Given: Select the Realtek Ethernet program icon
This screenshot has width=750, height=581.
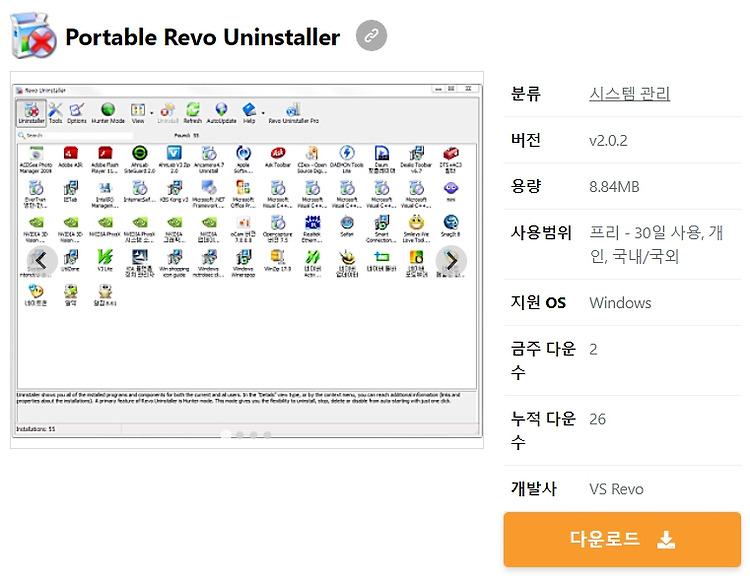Looking at the screenshot, I should (312, 229).
